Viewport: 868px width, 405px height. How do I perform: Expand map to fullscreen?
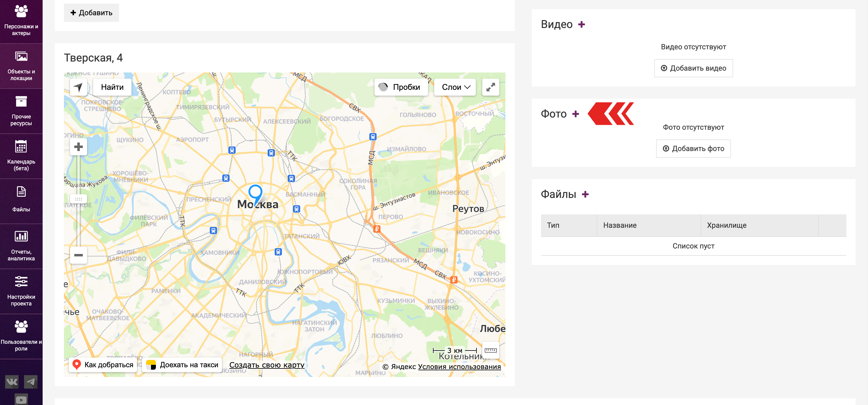click(490, 87)
